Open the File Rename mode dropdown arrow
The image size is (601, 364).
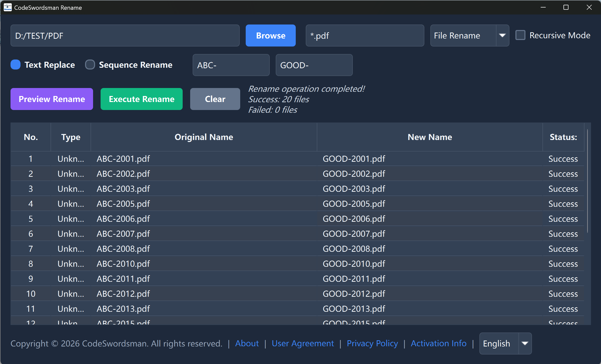(502, 35)
